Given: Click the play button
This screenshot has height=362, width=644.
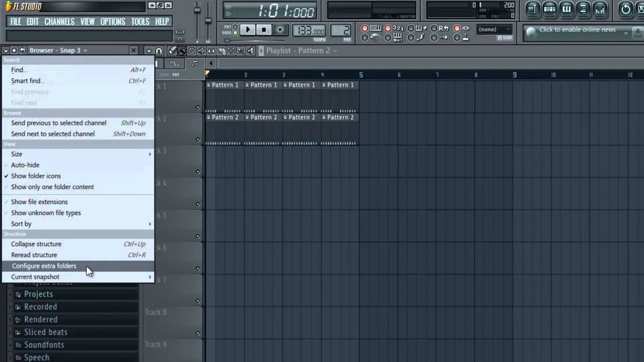Looking at the screenshot, I should (248, 30).
